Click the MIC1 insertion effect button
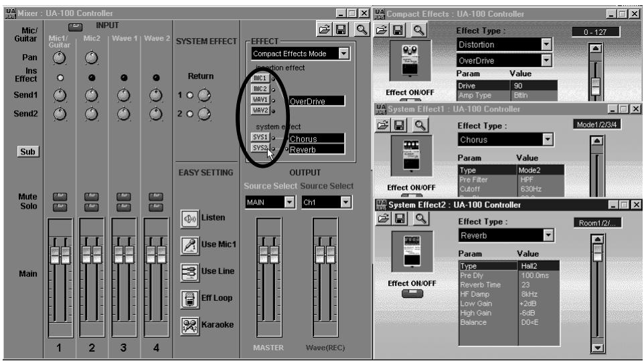The image size is (644, 361). click(260, 78)
